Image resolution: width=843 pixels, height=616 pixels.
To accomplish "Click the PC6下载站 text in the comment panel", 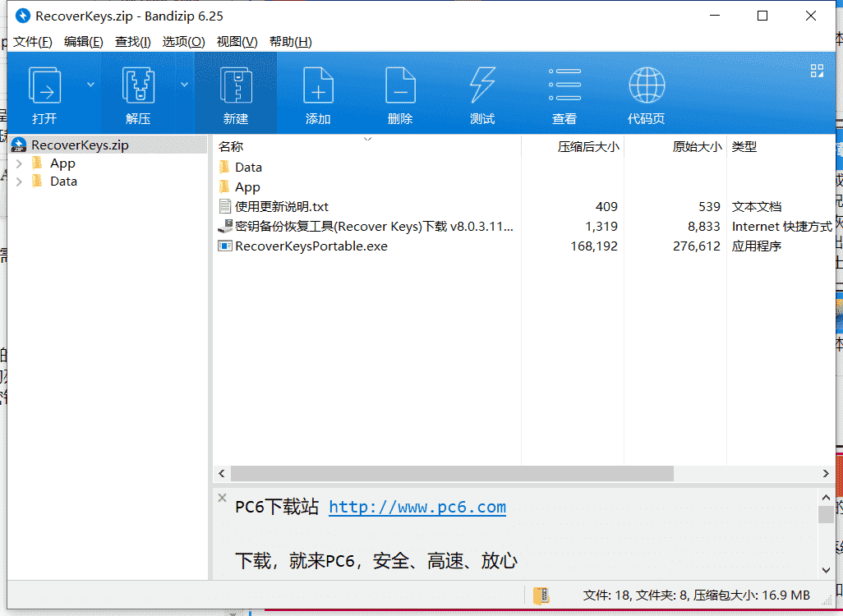I will [x=277, y=507].
